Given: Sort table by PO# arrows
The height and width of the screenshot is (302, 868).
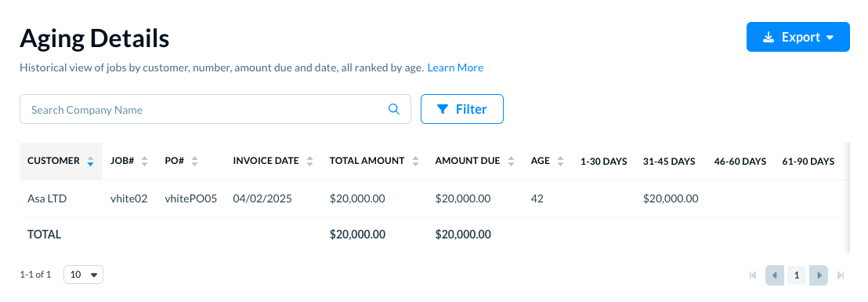Looking at the screenshot, I should point(194,162).
